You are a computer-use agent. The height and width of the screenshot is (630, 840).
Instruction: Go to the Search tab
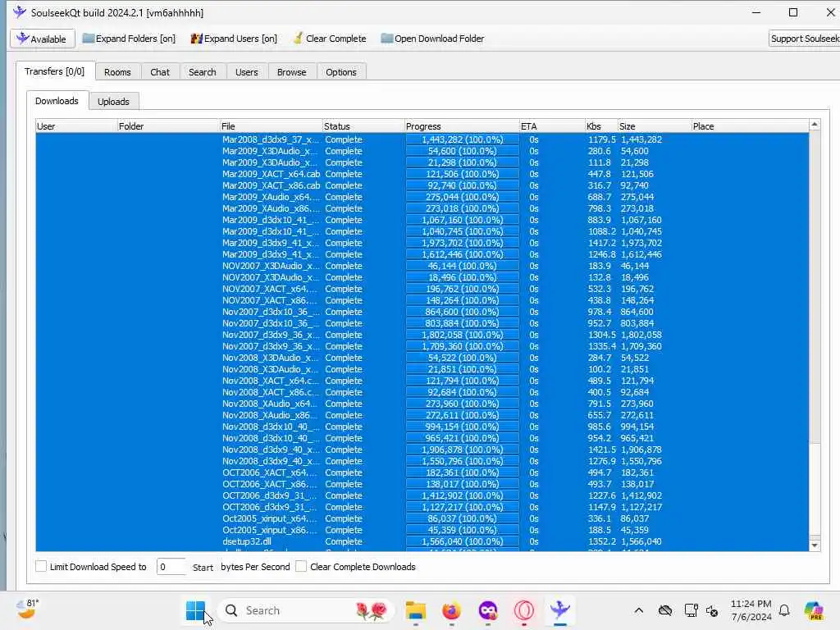[x=202, y=72]
